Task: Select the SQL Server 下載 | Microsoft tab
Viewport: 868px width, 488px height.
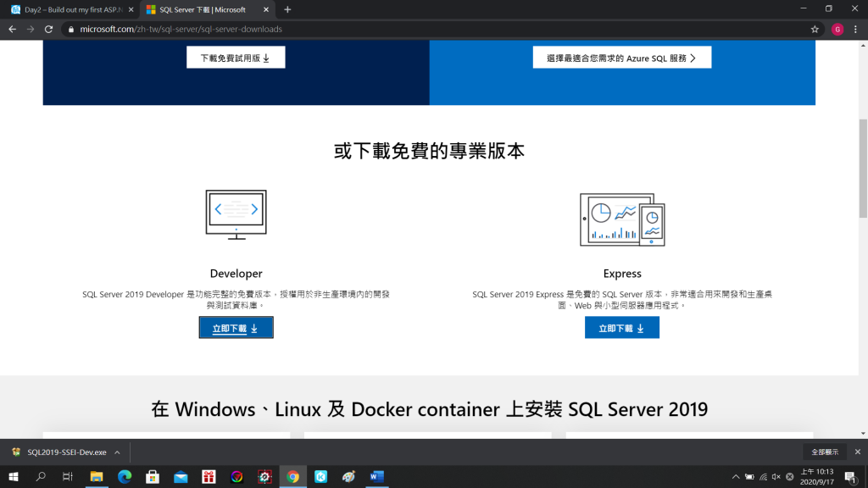Action: [x=207, y=9]
